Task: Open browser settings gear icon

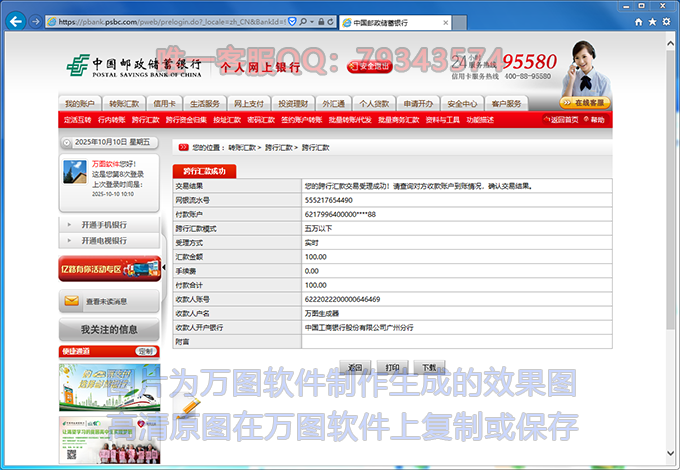Action: pos(667,21)
